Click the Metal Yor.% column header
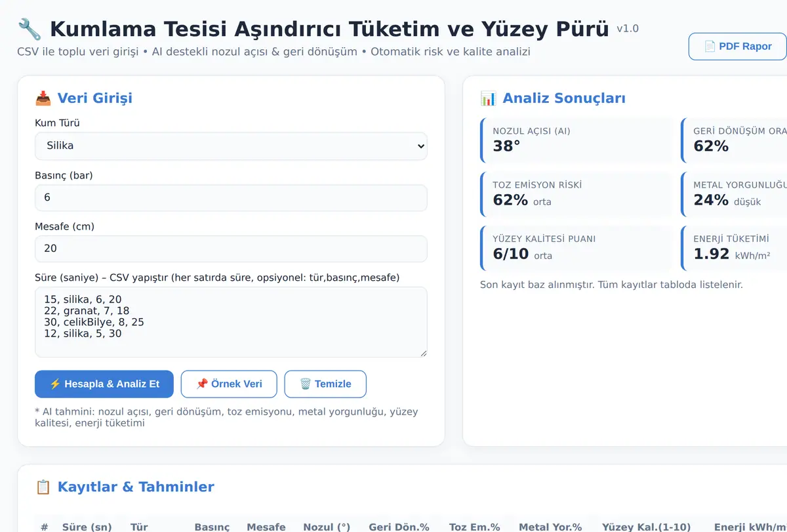The height and width of the screenshot is (532, 787). (550, 527)
